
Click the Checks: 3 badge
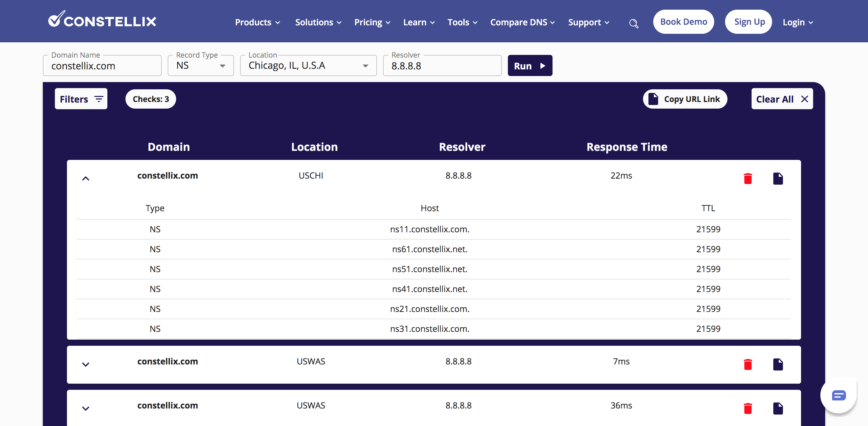pyautogui.click(x=150, y=99)
